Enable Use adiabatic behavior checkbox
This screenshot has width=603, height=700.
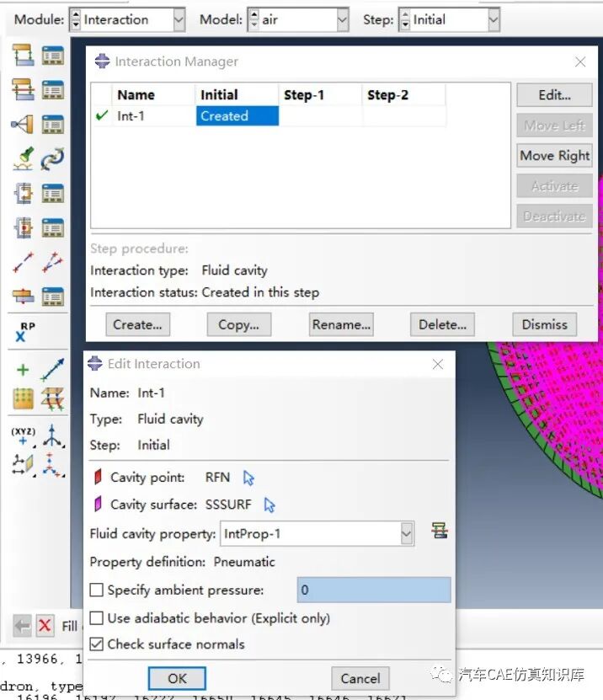click(x=96, y=617)
